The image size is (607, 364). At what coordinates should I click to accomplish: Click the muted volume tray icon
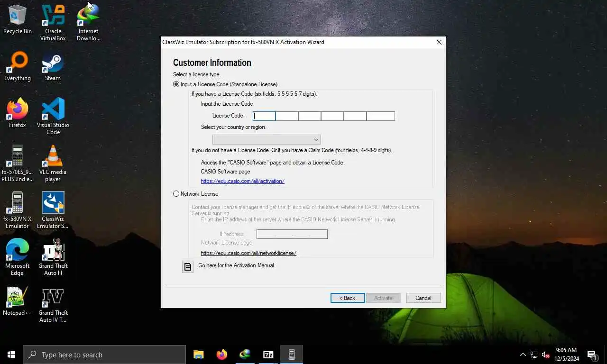pos(545,355)
